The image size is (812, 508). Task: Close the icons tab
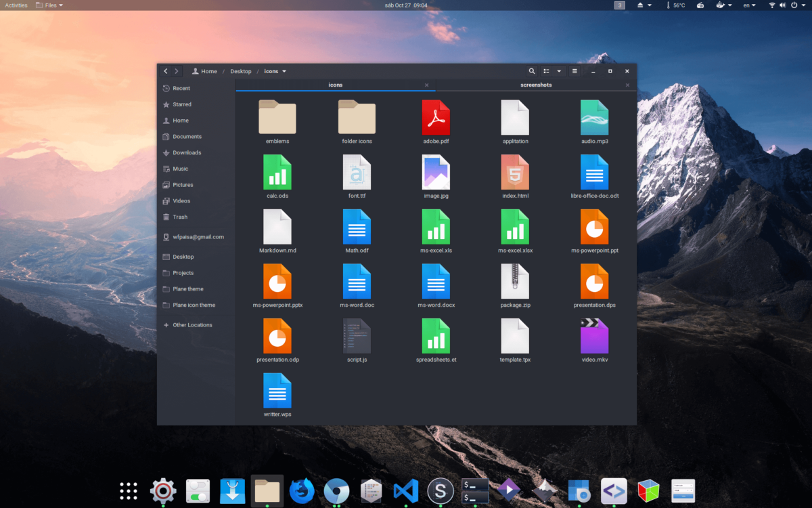[426, 85]
